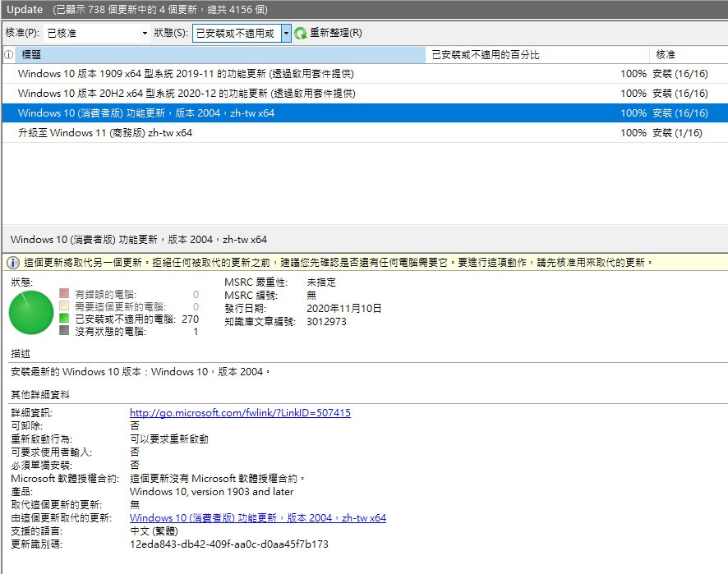Open the 核准 approval dropdown
This screenshot has height=574, width=728.
coord(97,34)
